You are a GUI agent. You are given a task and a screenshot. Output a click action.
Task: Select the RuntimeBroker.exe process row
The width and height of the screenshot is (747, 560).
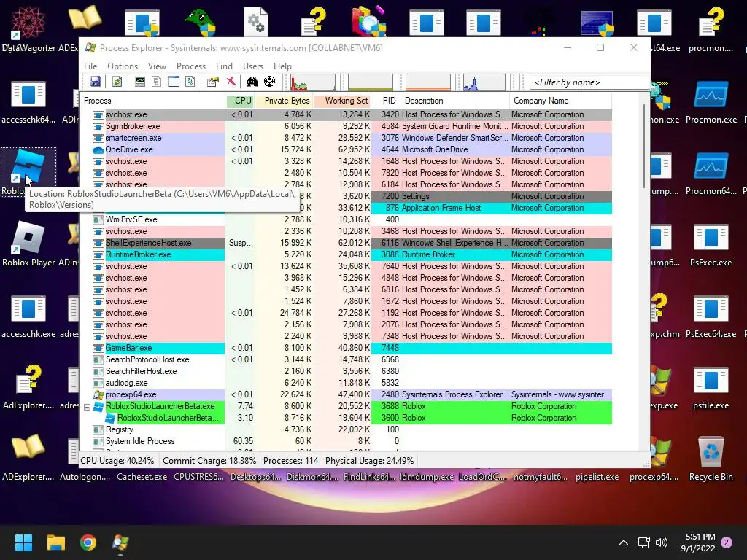346,254
